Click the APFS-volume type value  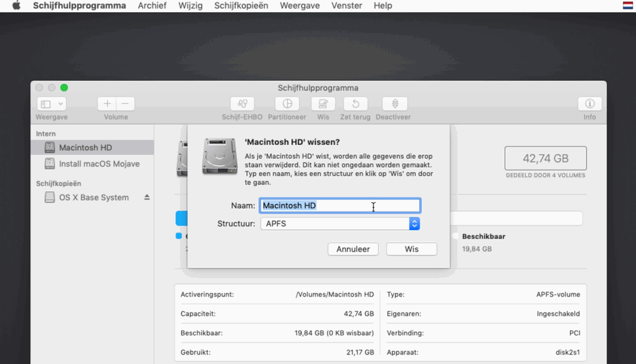tap(558, 294)
